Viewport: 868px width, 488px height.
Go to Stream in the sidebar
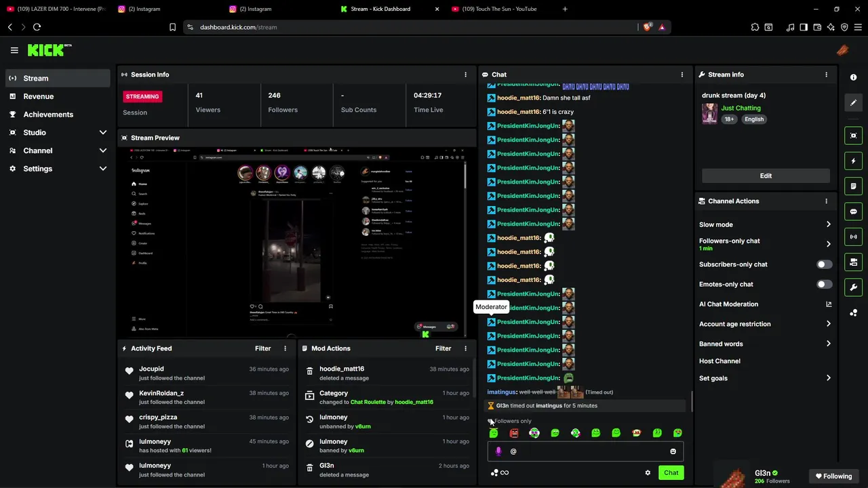(57, 79)
